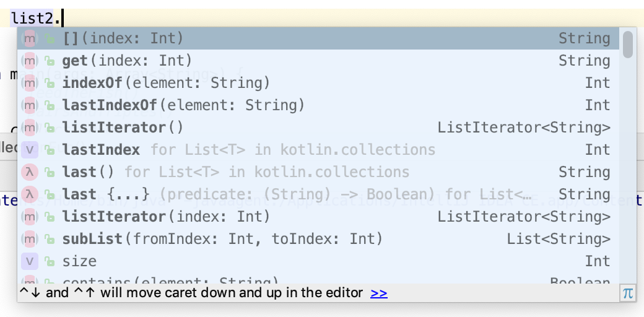Insert the lastIndex property completion
The height and width of the screenshot is (317, 644).
101,150
